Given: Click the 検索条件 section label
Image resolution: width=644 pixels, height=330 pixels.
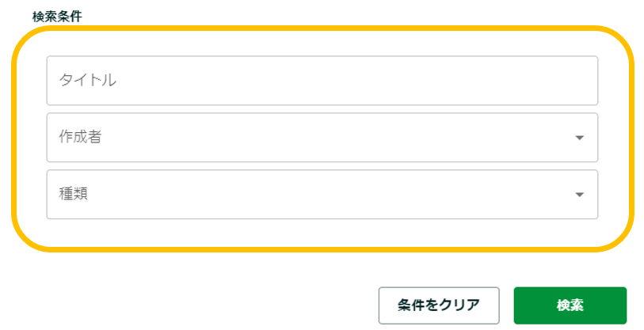Looking at the screenshot, I should click(56, 16).
